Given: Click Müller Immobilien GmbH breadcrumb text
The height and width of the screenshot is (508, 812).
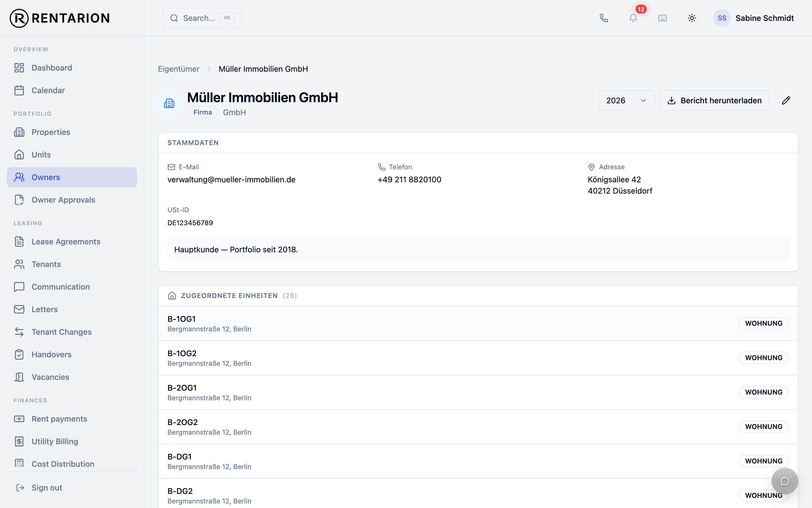Looking at the screenshot, I should pos(263,69).
